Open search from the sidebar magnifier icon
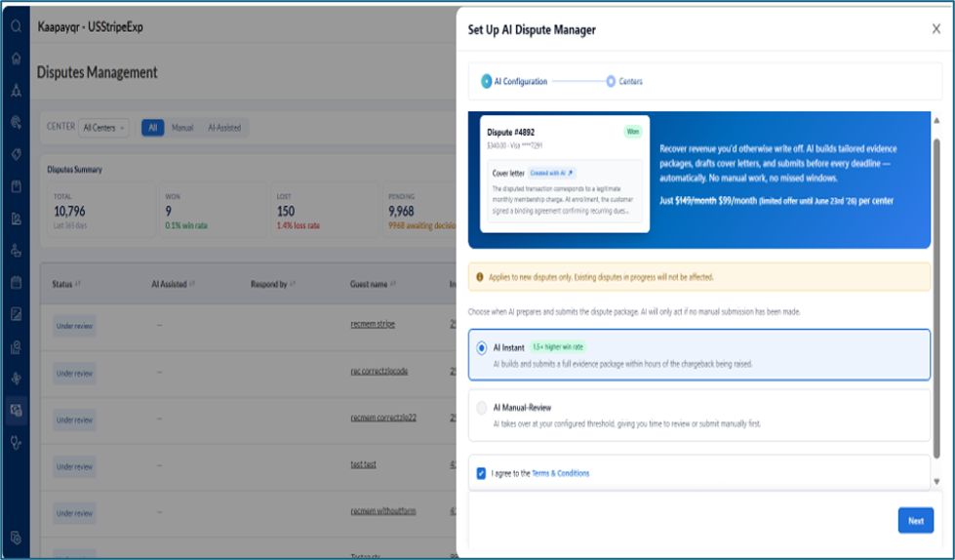Screen dimensions: 955x560 tap(16, 26)
